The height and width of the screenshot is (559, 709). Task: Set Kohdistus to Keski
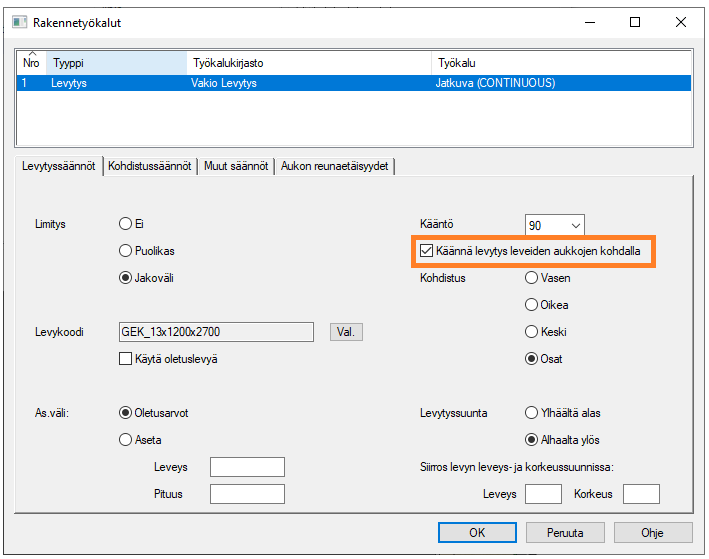532,332
